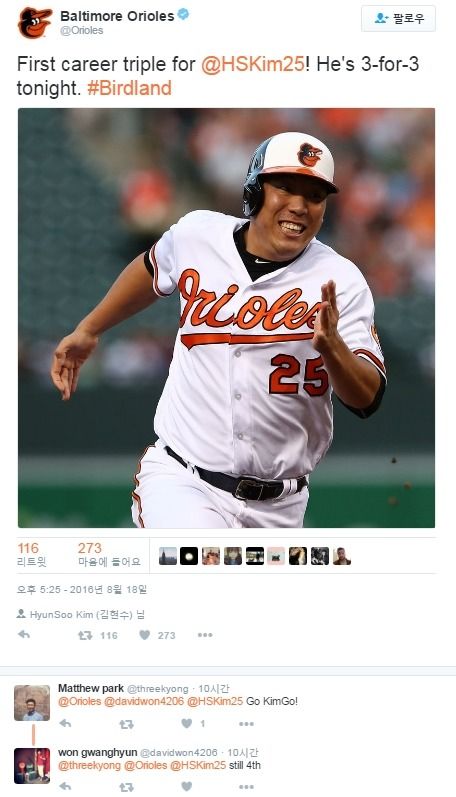
Task: Open the tagged HyunSoo Kim user link
Action: pos(81,615)
